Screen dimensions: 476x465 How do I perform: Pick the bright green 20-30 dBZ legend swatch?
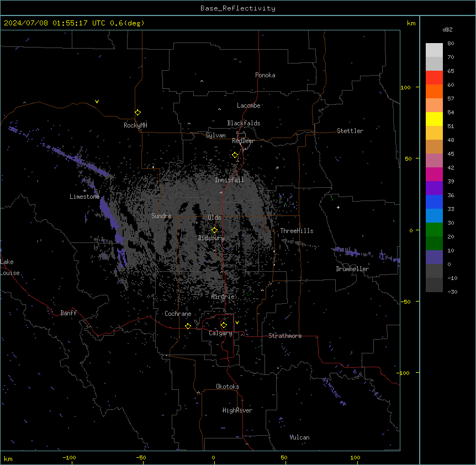(434, 230)
